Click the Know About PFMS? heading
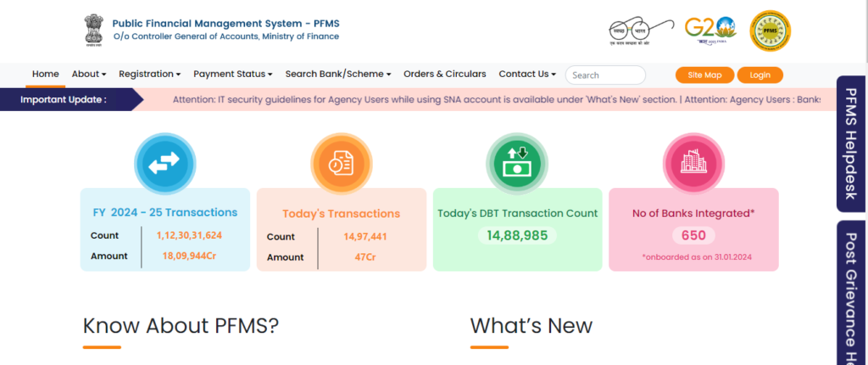This screenshot has width=868, height=365. (181, 326)
